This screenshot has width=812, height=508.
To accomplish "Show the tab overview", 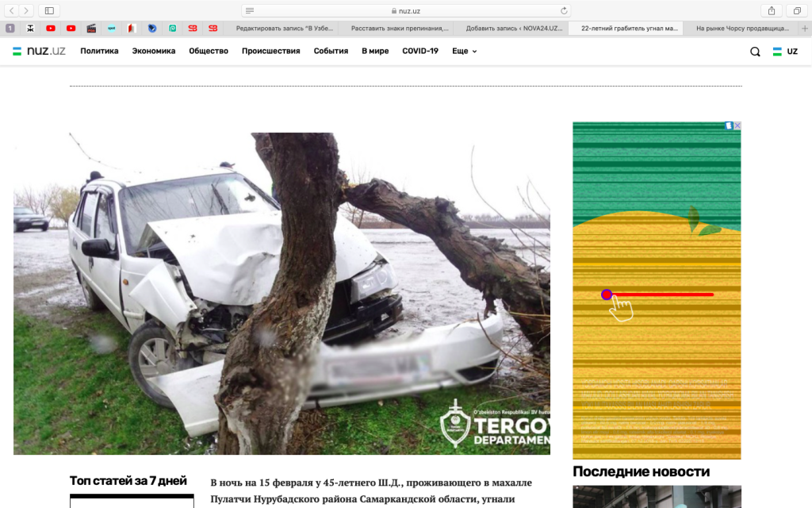I will (x=796, y=10).
